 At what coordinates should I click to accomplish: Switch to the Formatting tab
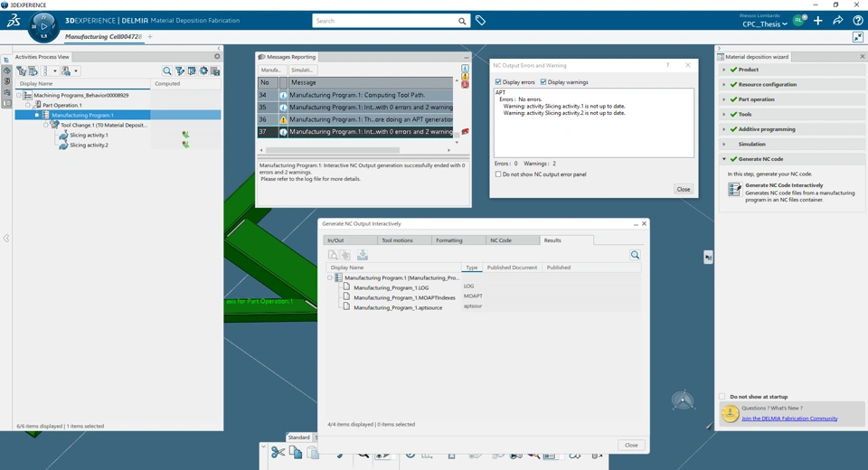pyautogui.click(x=458, y=240)
